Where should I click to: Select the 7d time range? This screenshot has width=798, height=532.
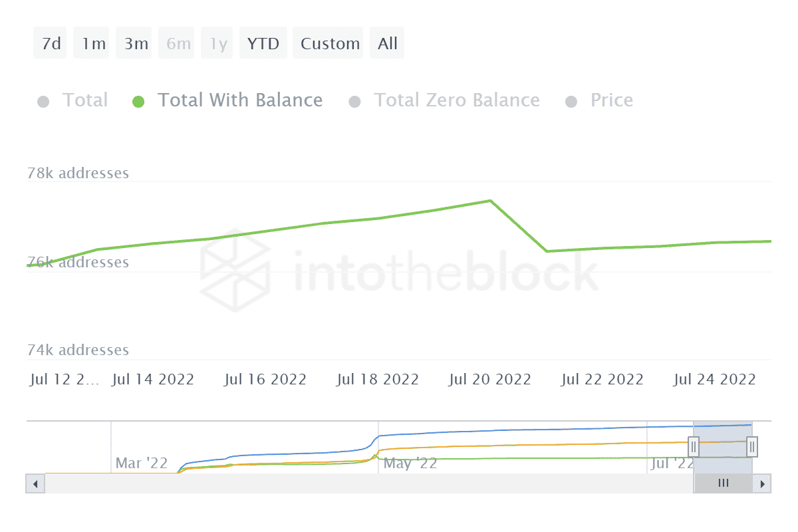pyautogui.click(x=51, y=44)
